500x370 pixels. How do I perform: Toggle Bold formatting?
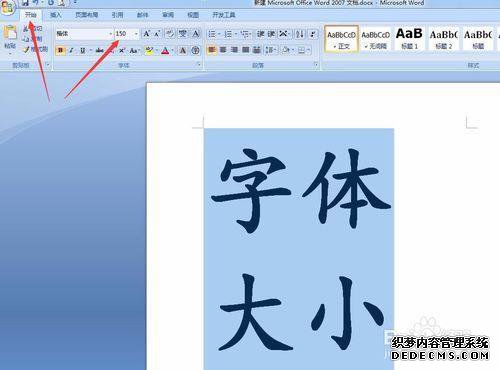tap(60, 50)
